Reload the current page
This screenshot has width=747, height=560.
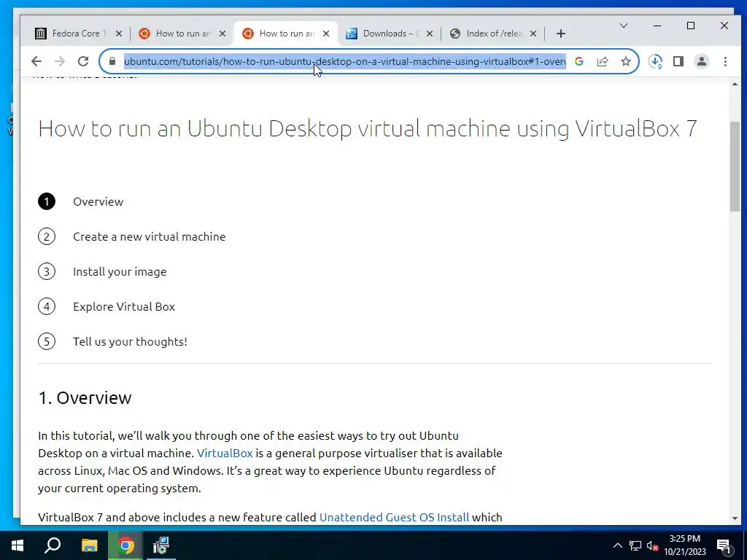coord(83,61)
